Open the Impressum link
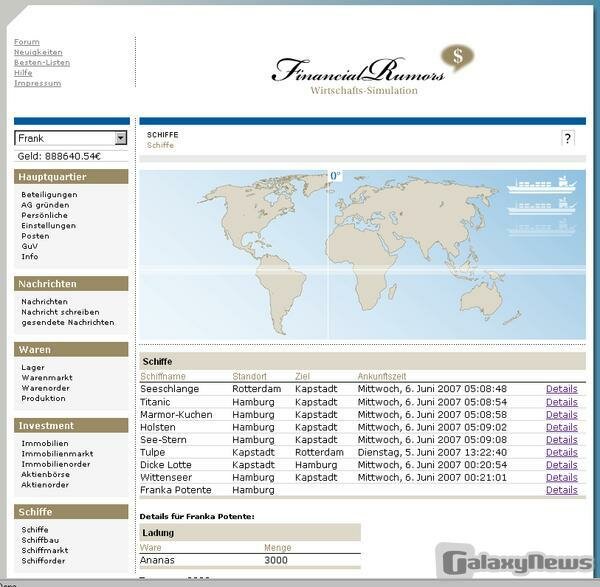The width and height of the screenshot is (600, 587). tap(38, 83)
